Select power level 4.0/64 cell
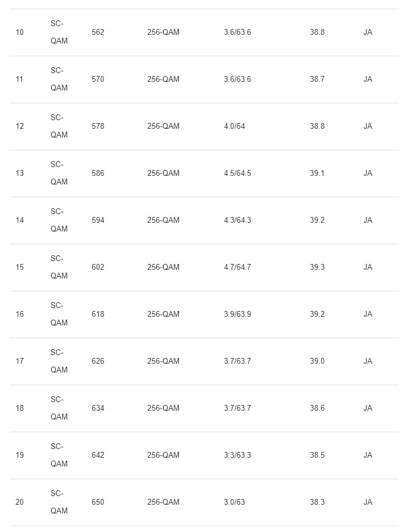 (234, 126)
